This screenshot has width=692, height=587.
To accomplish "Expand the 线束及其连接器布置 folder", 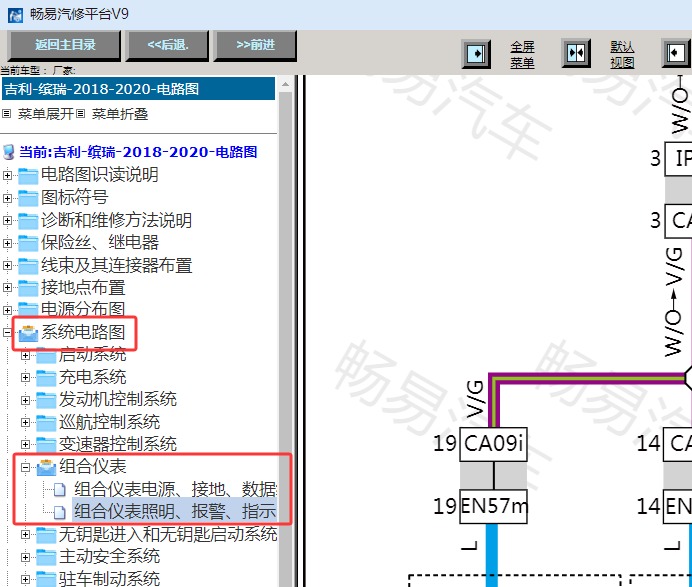I will (8, 265).
